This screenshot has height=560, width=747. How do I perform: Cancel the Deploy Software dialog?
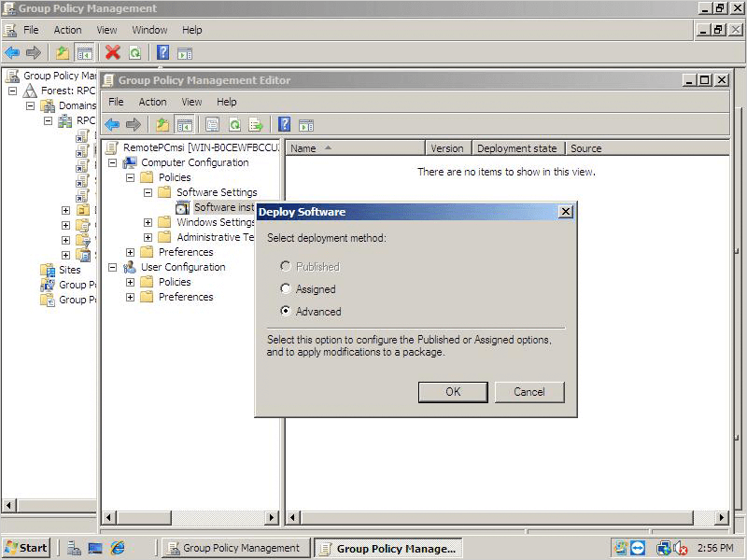pos(529,392)
